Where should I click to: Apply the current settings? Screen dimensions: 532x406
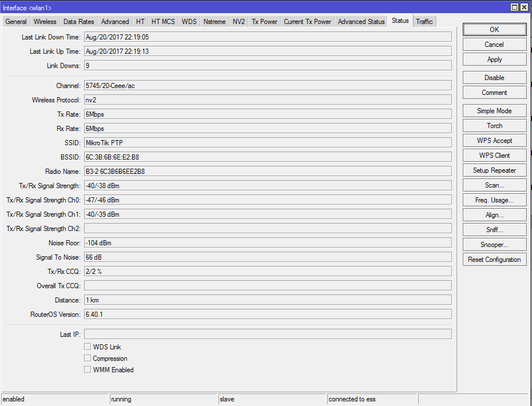tap(494, 59)
